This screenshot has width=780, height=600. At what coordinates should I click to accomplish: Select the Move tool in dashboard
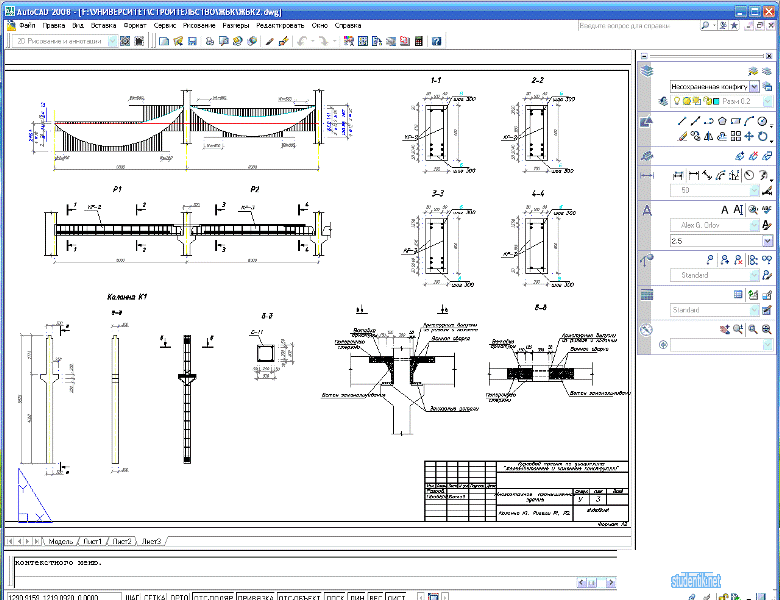coord(749,136)
